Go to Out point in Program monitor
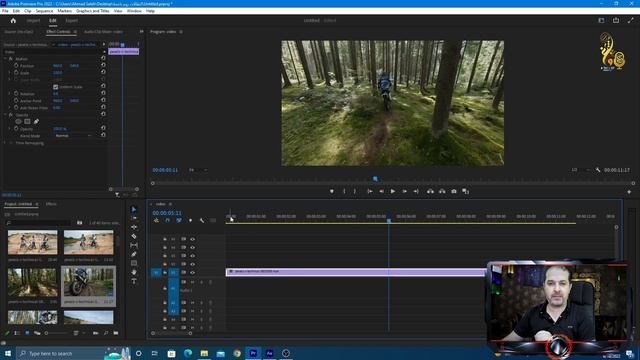This screenshot has width=640, height=360. pos(416,191)
